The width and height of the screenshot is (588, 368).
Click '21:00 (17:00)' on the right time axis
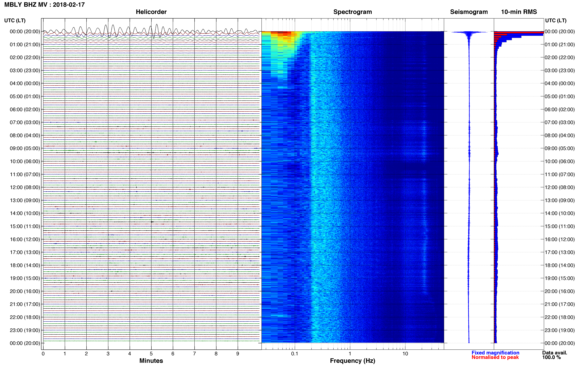560,304
